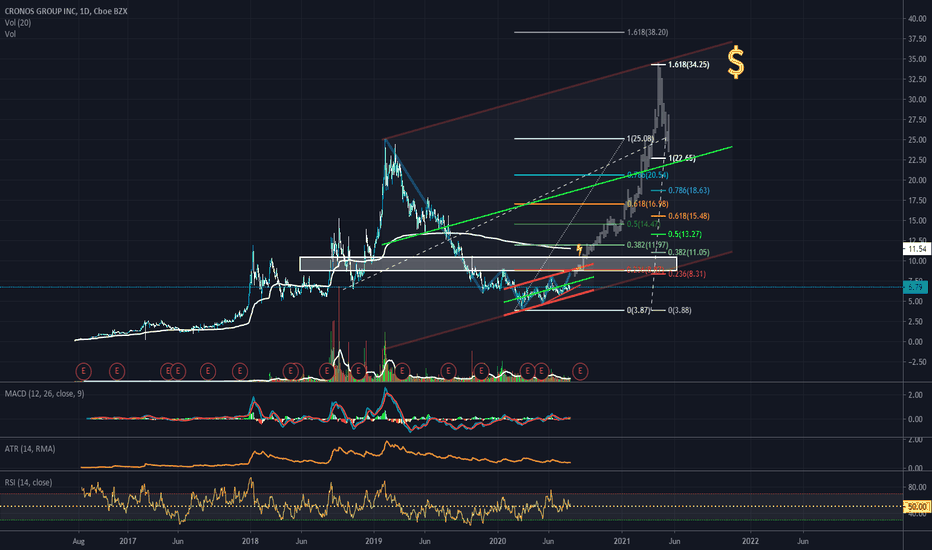Viewport: 932px width, 550px height.
Task: Click the 37.50 price scale value
Action: (x=916, y=39)
